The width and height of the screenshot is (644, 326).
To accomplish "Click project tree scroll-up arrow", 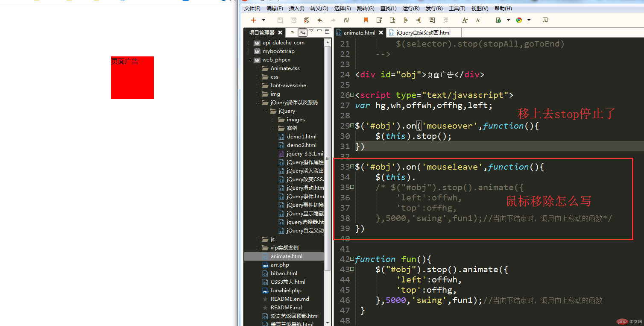I will coord(328,42).
